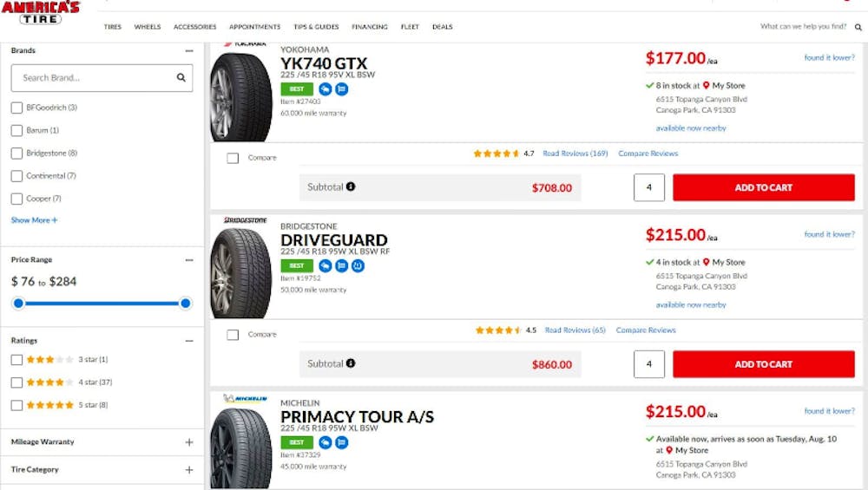The width and height of the screenshot is (868, 490).
Task: Open the Wheels menu in navigation
Action: pyautogui.click(x=148, y=27)
